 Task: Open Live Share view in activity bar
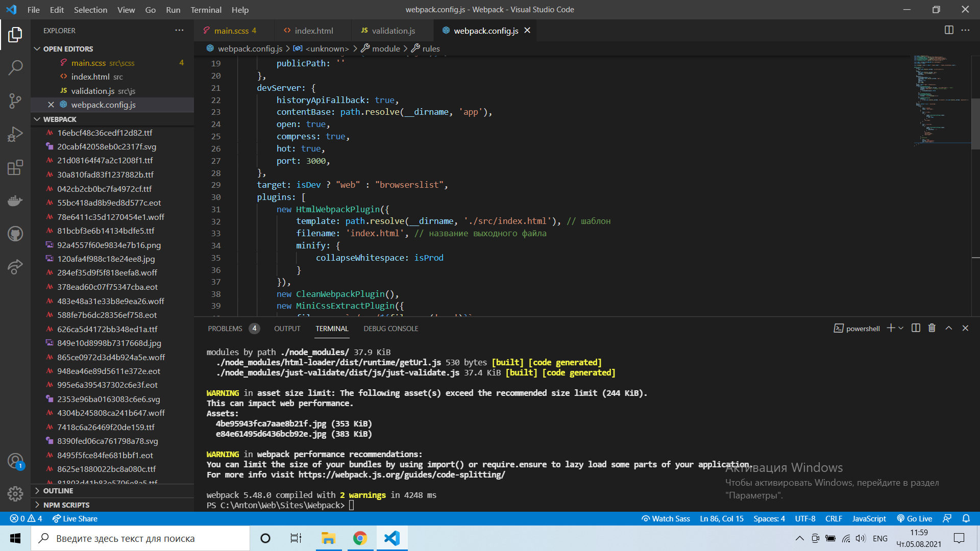tap(15, 267)
